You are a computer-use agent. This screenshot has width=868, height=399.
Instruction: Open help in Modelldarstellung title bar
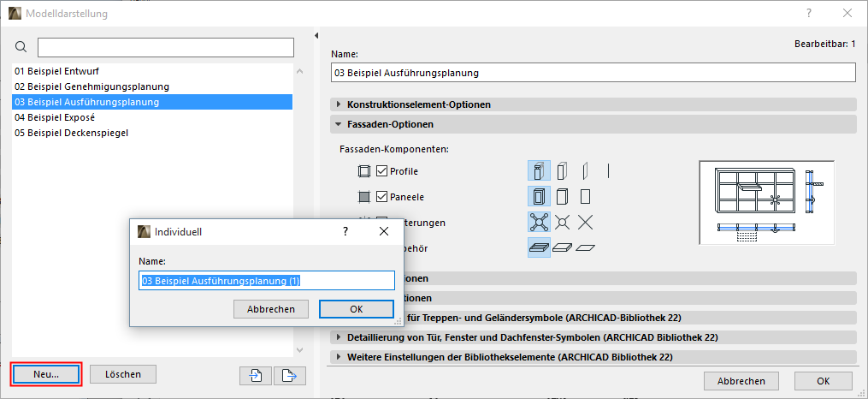(809, 14)
